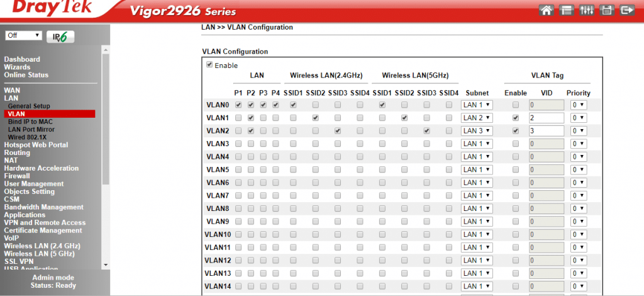Toggle 2.4GHz SSID3 checkbox for VLAN2
Image resolution: width=644 pixels, height=296 pixels.
click(338, 131)
